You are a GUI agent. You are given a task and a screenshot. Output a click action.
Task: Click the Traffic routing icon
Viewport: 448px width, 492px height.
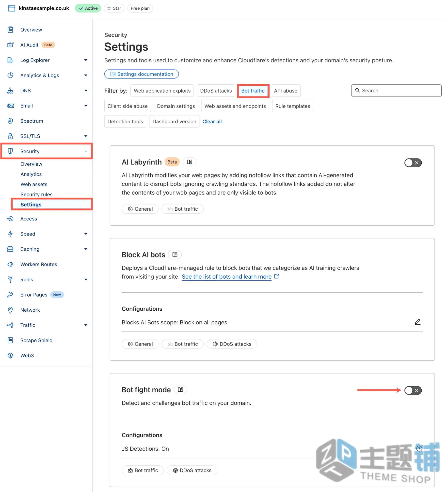coord(10,325)
